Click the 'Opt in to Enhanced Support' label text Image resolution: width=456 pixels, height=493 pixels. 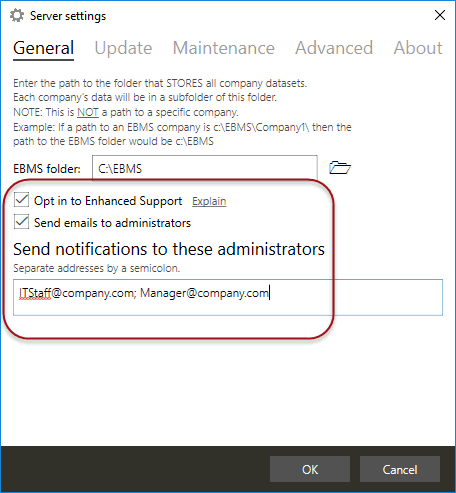click(108, 201)
